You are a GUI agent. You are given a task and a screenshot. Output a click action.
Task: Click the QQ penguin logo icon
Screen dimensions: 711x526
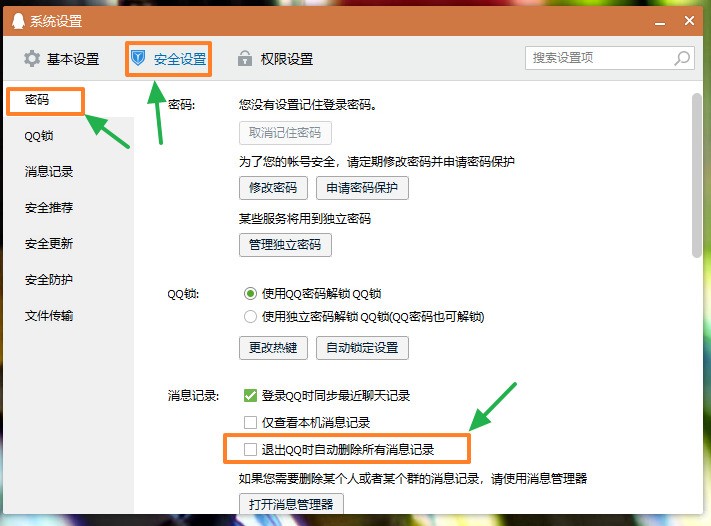point(18,21)
